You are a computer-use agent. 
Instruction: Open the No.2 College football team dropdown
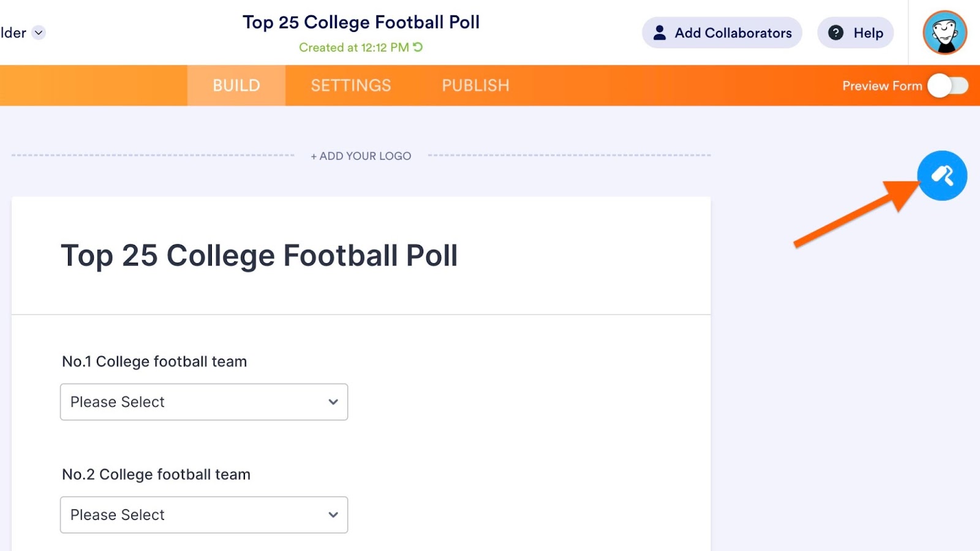pos(204,515)
